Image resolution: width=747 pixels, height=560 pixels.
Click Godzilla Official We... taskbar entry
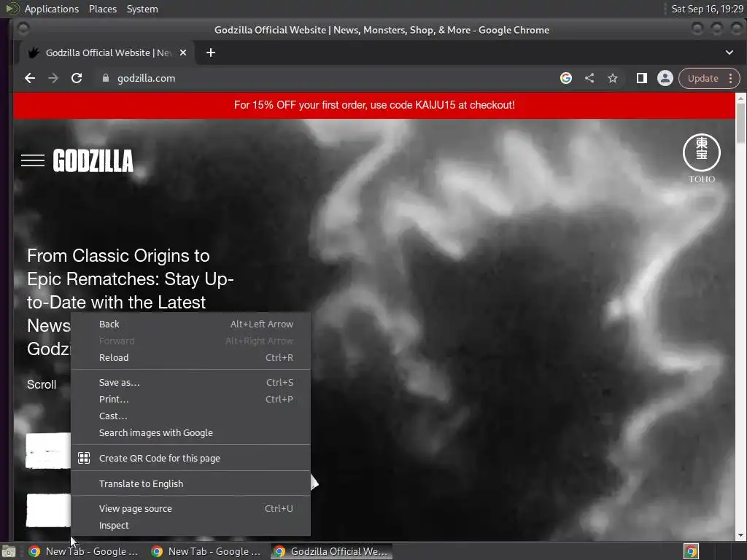332,551
